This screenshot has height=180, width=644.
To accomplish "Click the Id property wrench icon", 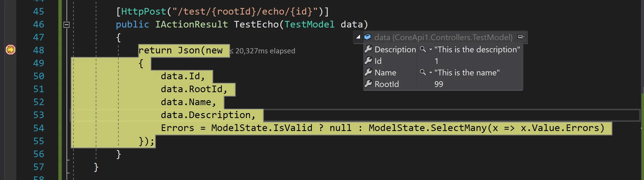I will click(368, 61).
